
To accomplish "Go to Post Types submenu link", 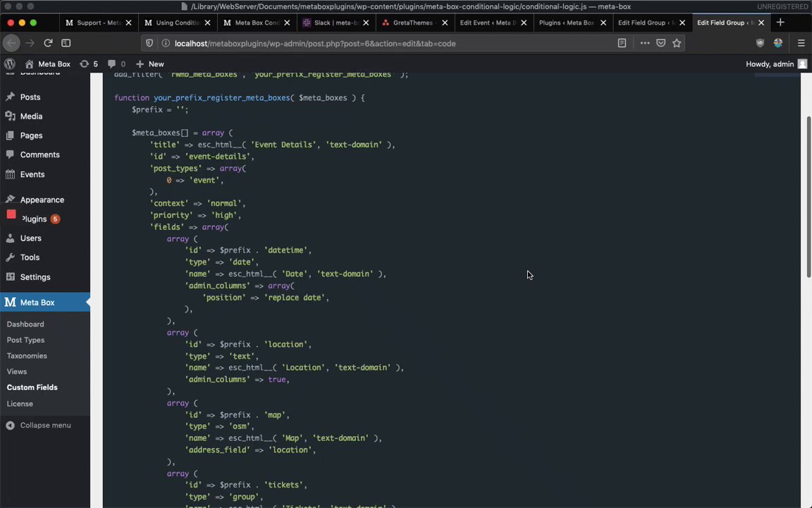I will tap(25, 340).
